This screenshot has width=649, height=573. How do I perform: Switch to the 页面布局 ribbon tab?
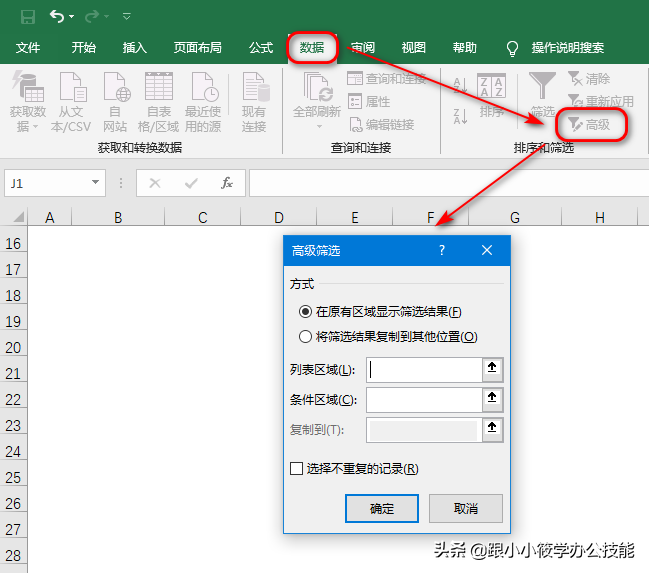point(197,48)
